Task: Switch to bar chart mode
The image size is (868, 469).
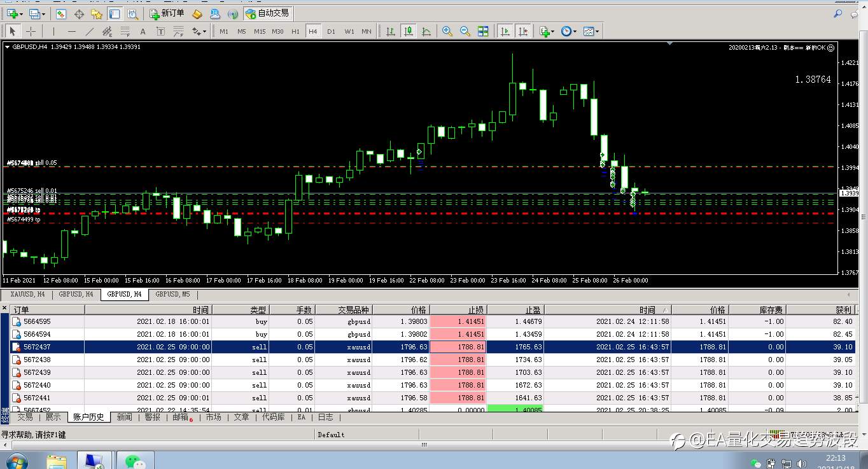Action: [390, 31]
